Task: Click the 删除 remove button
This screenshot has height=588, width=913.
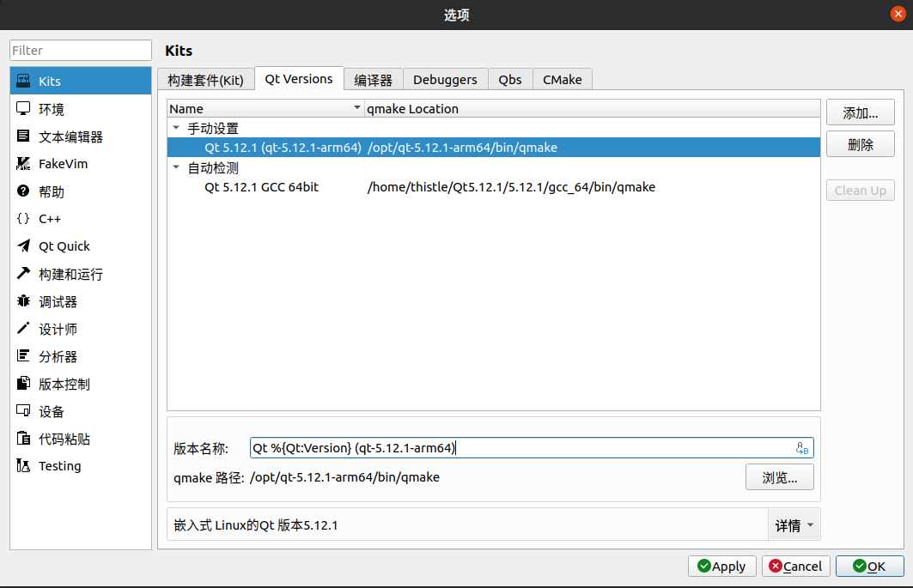Action: coord(860,144)
